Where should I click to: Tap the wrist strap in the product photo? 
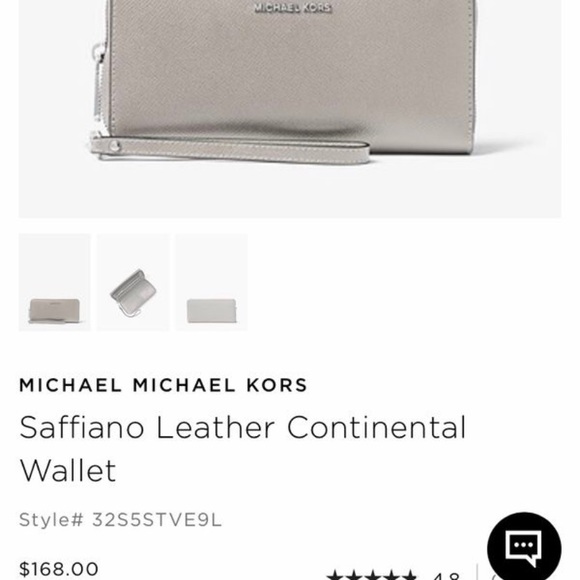(x=230, y=149)
